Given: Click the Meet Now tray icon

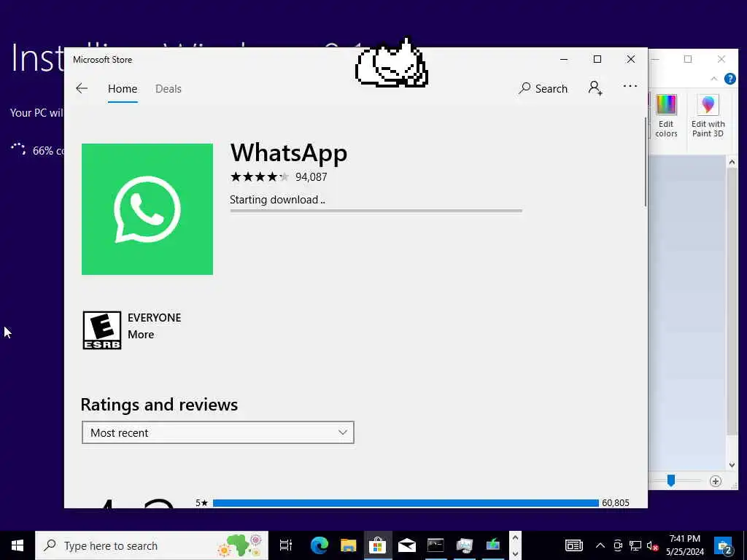Looking at the screenshot, I should point(618,545).
